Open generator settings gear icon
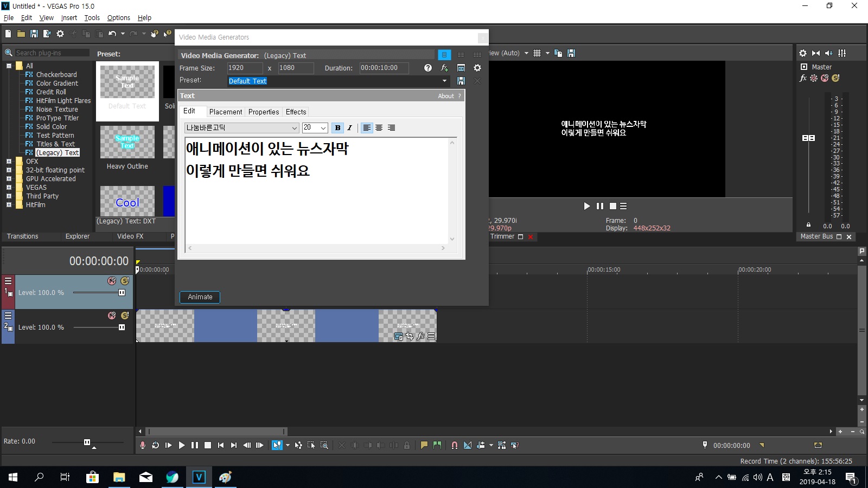 point(477,68)
